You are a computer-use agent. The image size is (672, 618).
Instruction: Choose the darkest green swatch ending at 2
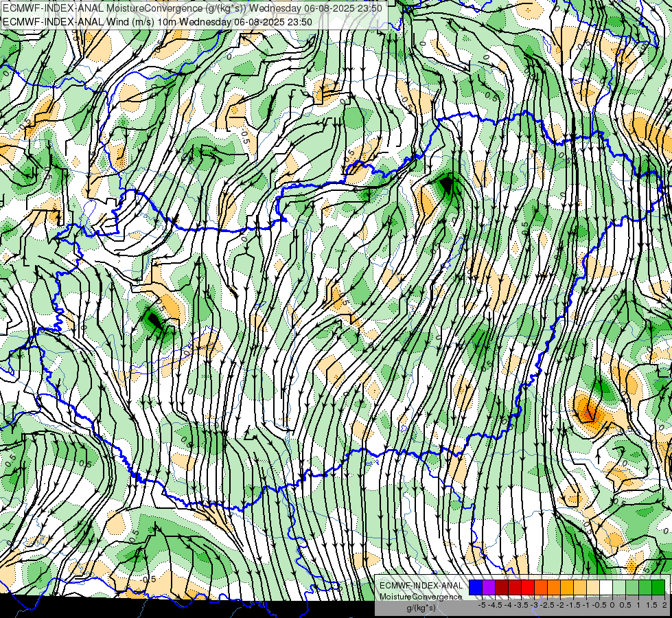tap(658, 587)
